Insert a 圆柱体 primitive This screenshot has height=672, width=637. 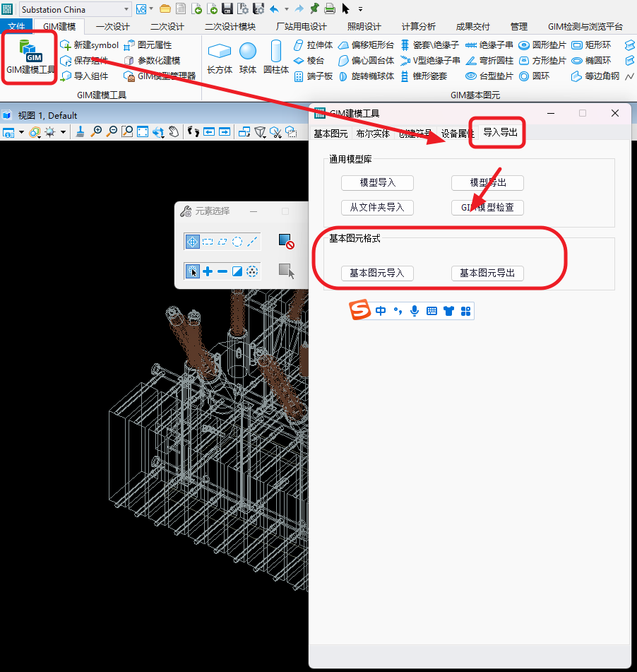(276, 58)
